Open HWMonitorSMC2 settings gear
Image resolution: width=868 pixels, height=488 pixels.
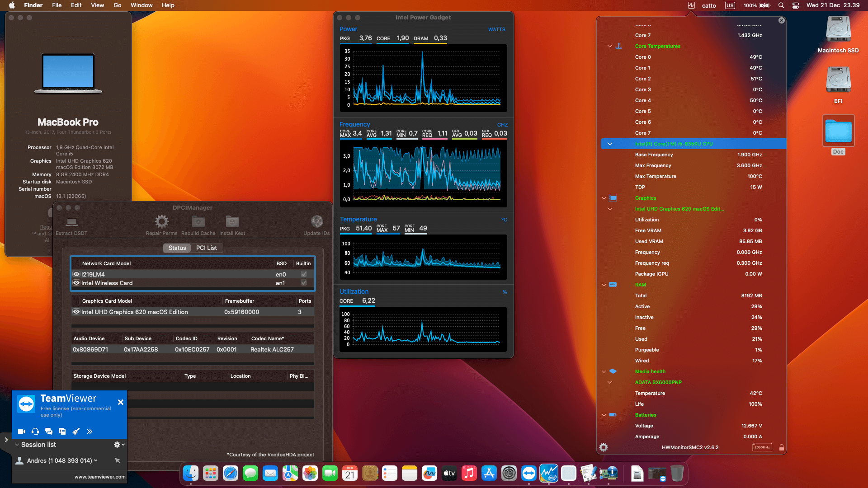pyautogui.click(x=604, y=447)
